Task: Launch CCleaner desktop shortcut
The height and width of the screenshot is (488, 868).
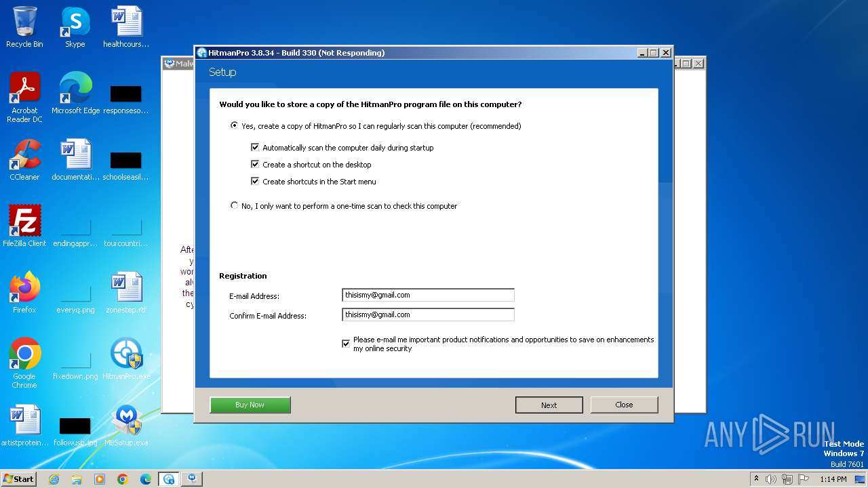Action: (24, 160)
